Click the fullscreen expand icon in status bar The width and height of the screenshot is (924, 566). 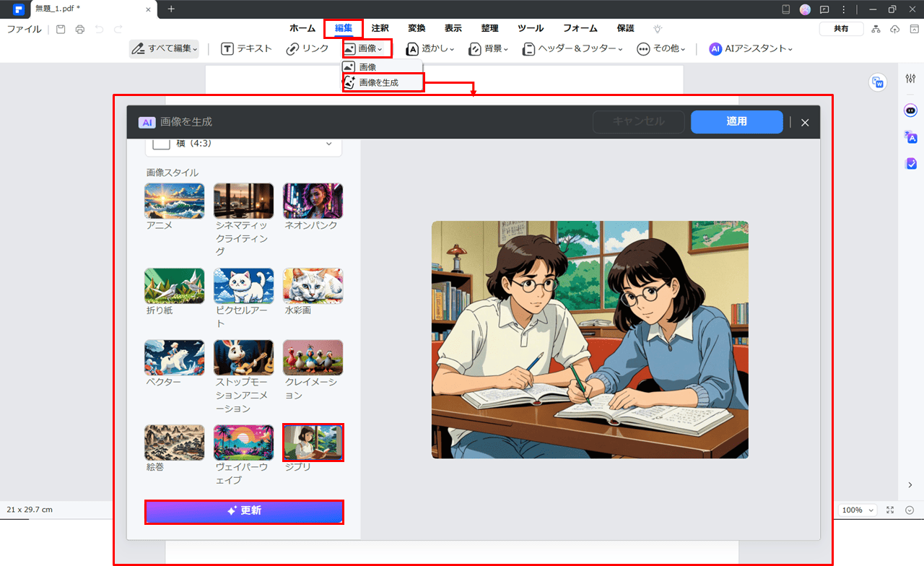coord(890,510)
